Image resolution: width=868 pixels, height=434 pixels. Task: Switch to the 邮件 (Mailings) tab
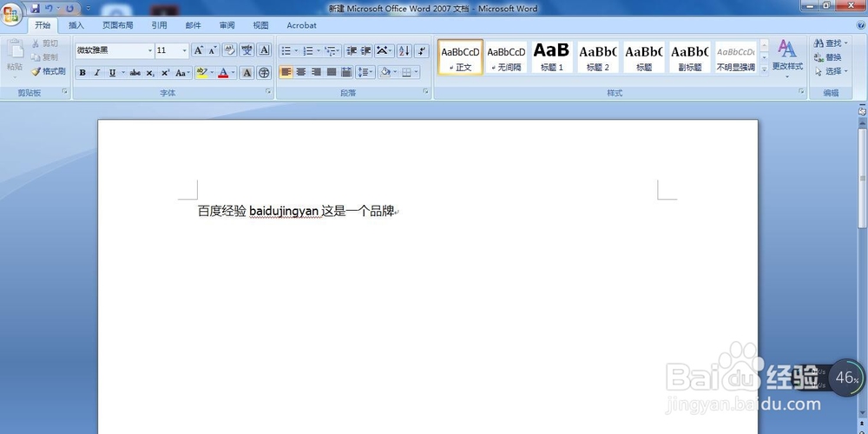[194, 25]
